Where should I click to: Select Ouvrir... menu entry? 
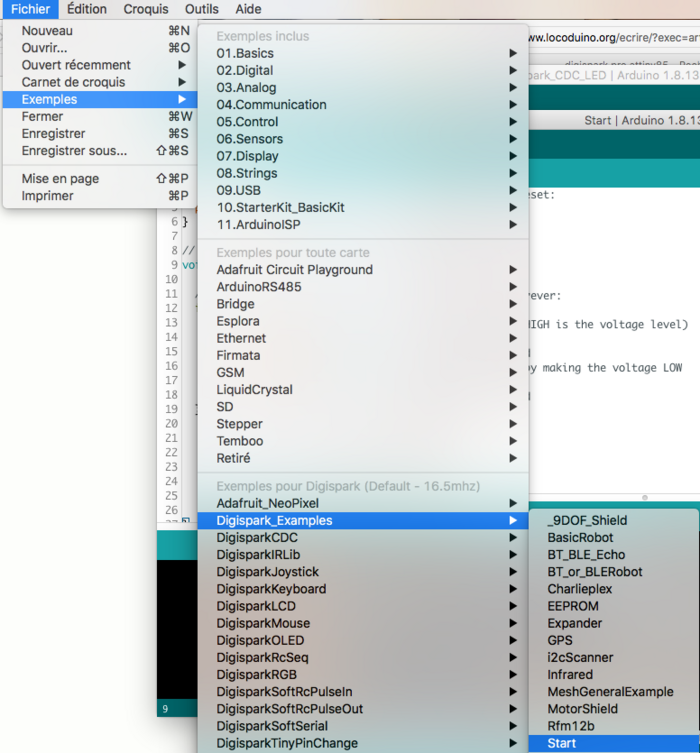100,48
